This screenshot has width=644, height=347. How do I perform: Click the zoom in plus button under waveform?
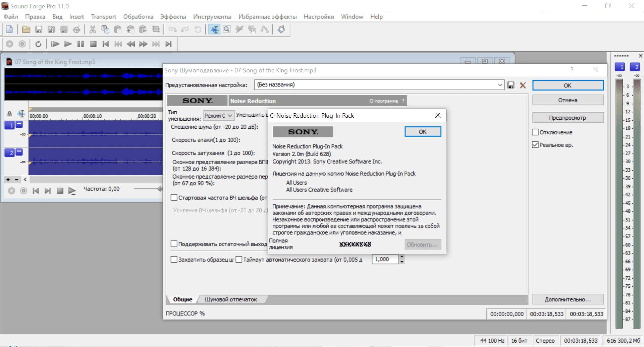[8, 180]
